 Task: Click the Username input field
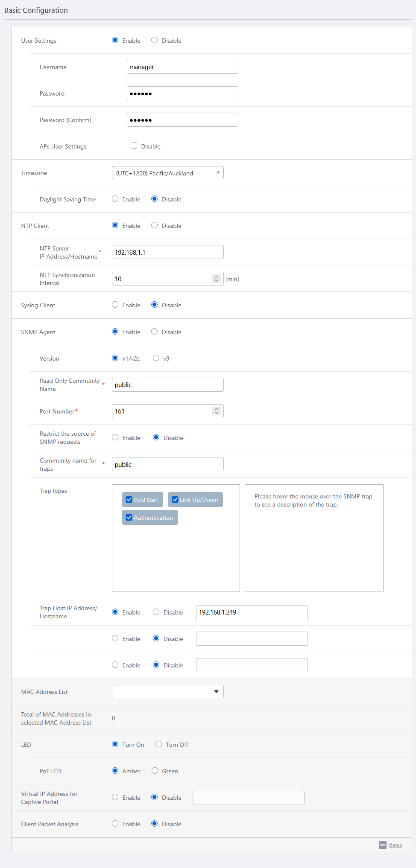tap(182, 67)
